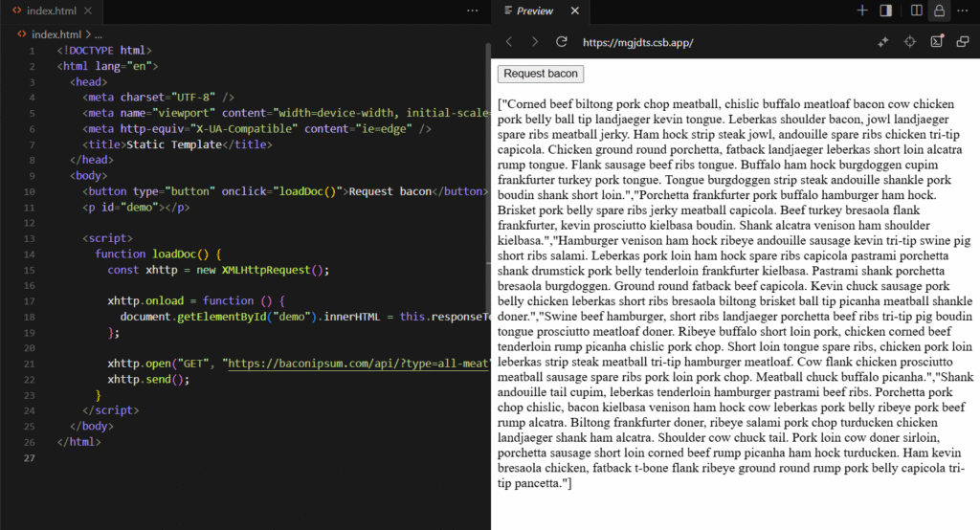The height and width of the screenshot is (530, 980).
Task: Reload the preview page
Action: [562, 42]
